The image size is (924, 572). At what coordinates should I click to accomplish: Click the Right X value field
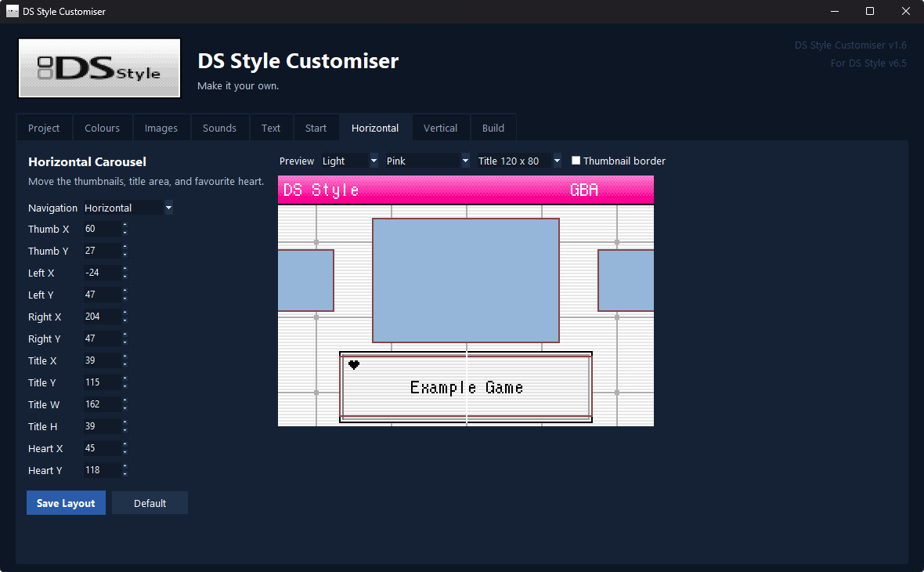(102, 317)
